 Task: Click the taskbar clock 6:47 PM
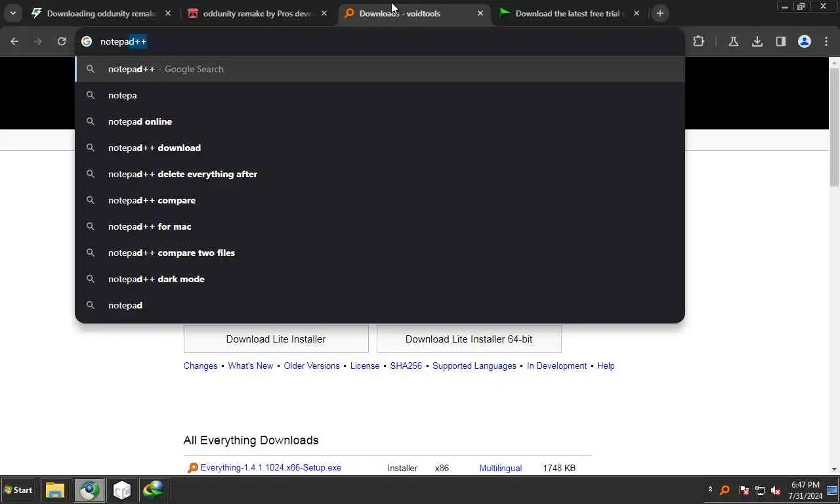(805, 490)
